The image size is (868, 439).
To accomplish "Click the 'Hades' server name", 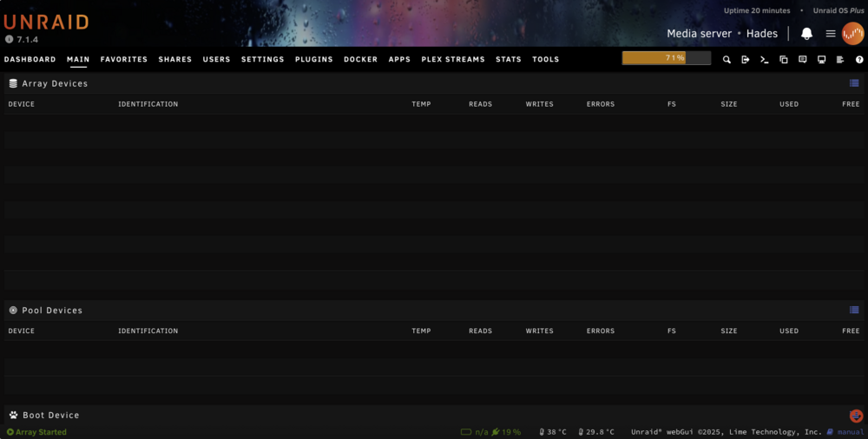I will [762, 34].
